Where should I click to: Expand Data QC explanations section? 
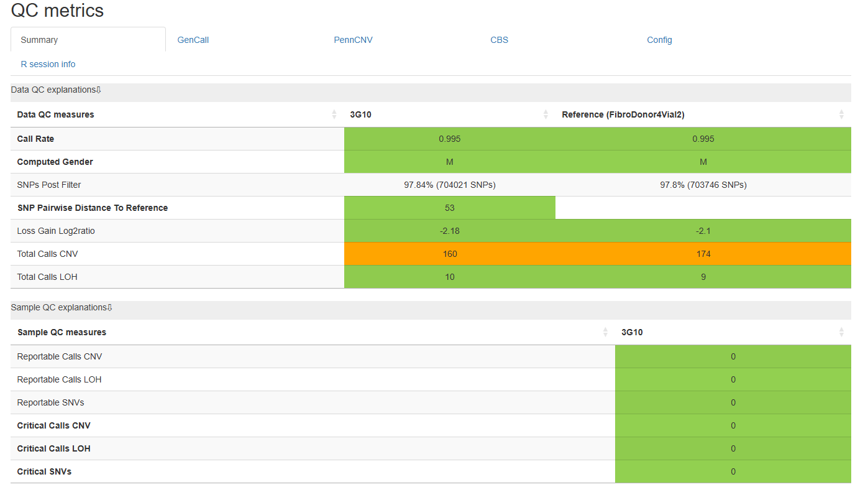(x=56, y=90)
